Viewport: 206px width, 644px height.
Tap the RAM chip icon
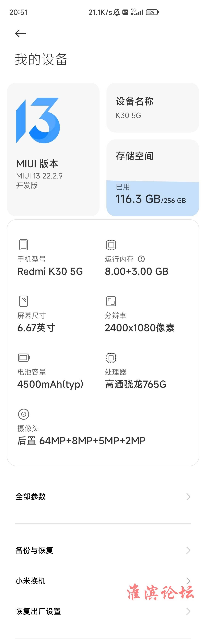(111, 244)
